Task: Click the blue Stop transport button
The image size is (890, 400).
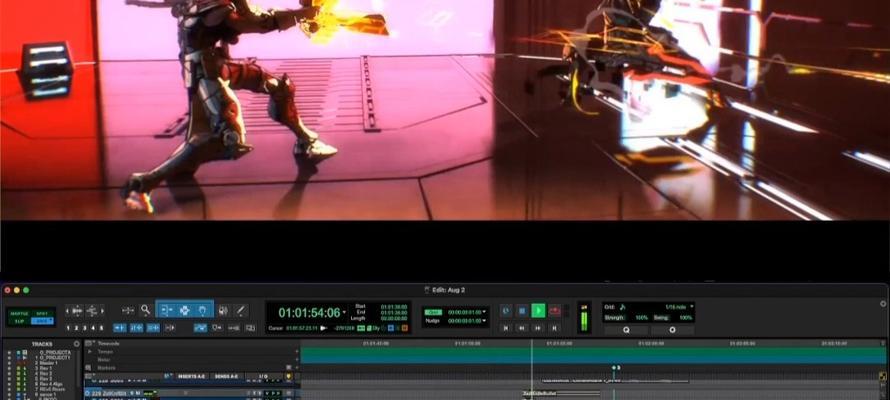Action: (522, 311)
